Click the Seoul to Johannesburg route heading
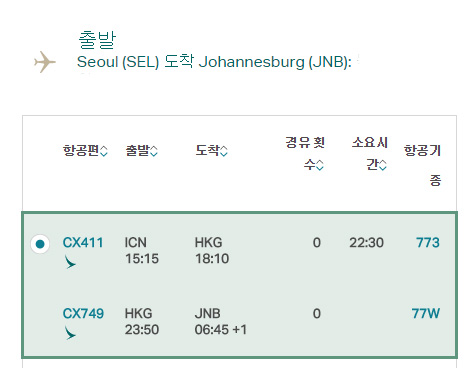The height and width of the screenshot is (368, 473). coord(214,62)
